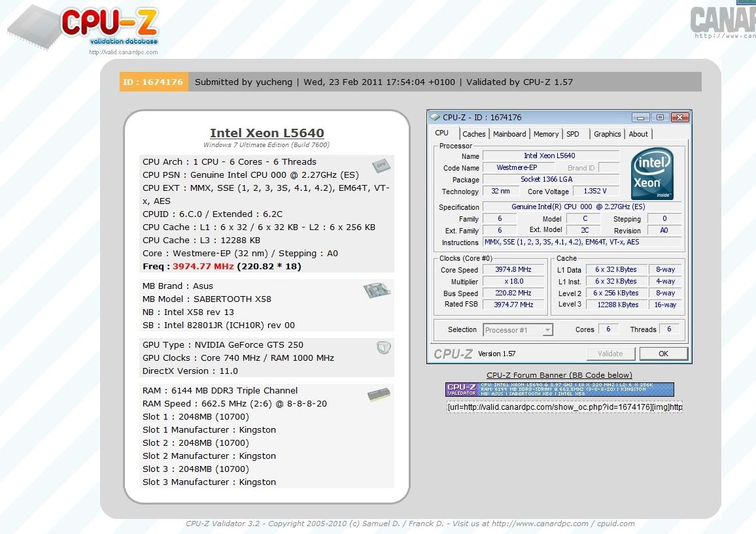756x534 pixels.
Task: Click the red Freq value '3974.77 MHz'
Action: click(x=203, y=267)
